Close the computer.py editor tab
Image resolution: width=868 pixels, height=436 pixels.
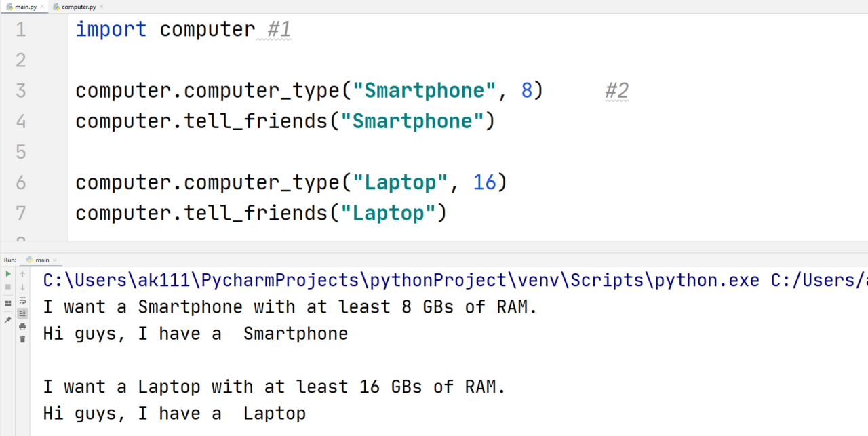(x=102, y=6)
